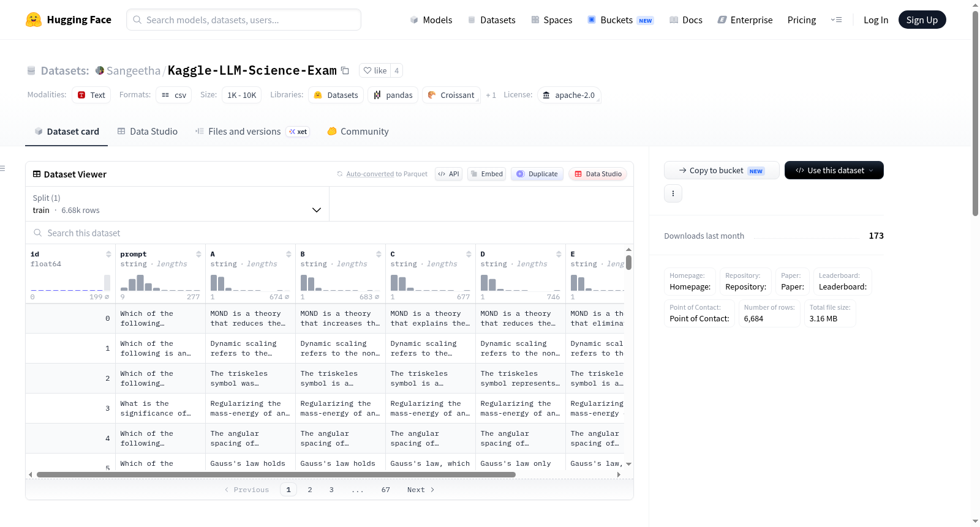
Task: Click Log In
Action: click(x=876, y=20)
